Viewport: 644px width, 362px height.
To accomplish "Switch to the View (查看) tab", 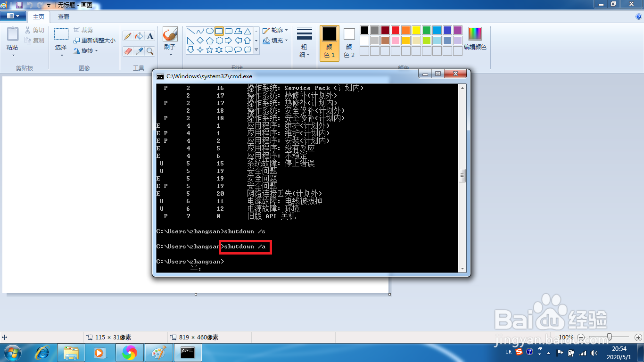I will tap(64, 16).
